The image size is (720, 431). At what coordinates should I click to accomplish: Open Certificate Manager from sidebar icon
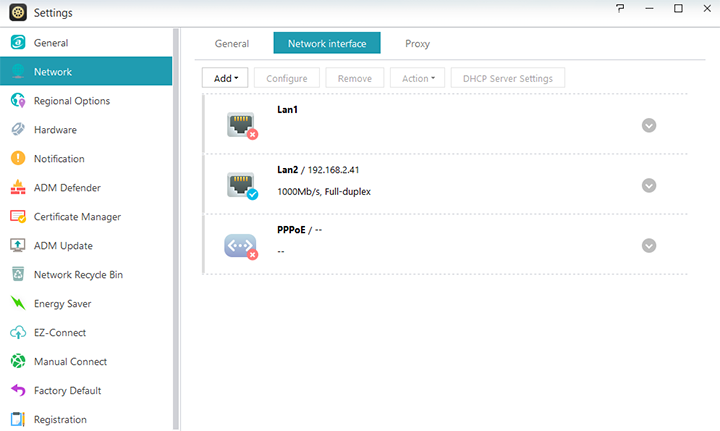coord(17,217)
